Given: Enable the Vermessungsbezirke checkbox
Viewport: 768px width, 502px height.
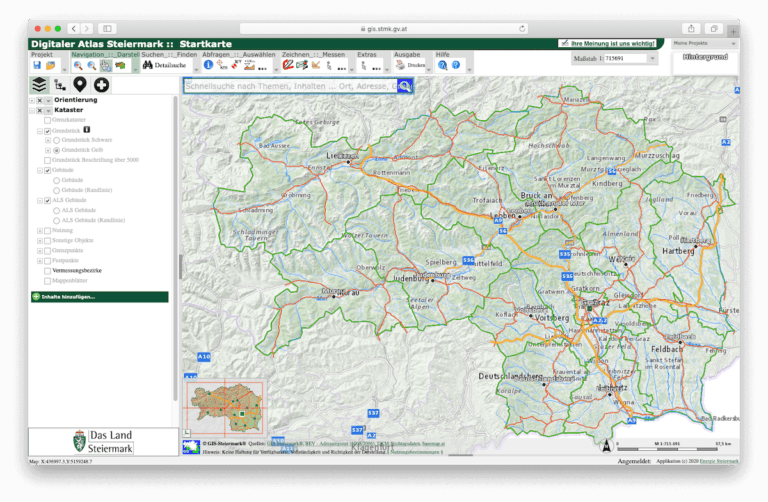Looking at the screenshot, I should (x=48, y=271).
